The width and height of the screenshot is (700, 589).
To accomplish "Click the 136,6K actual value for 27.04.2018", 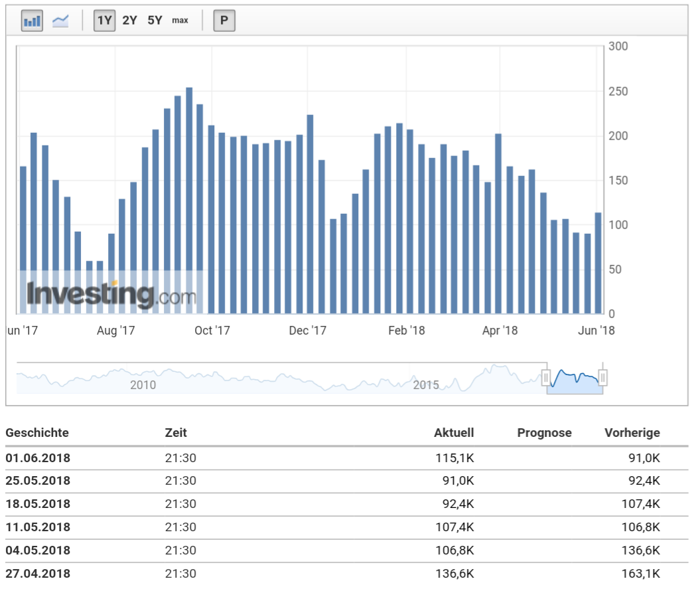I will click(455, 574).
